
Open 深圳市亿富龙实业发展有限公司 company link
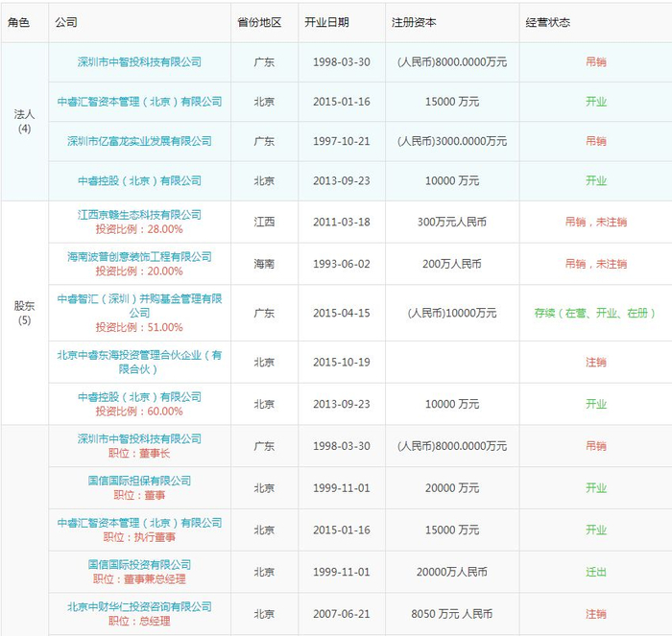coord(139,141)
